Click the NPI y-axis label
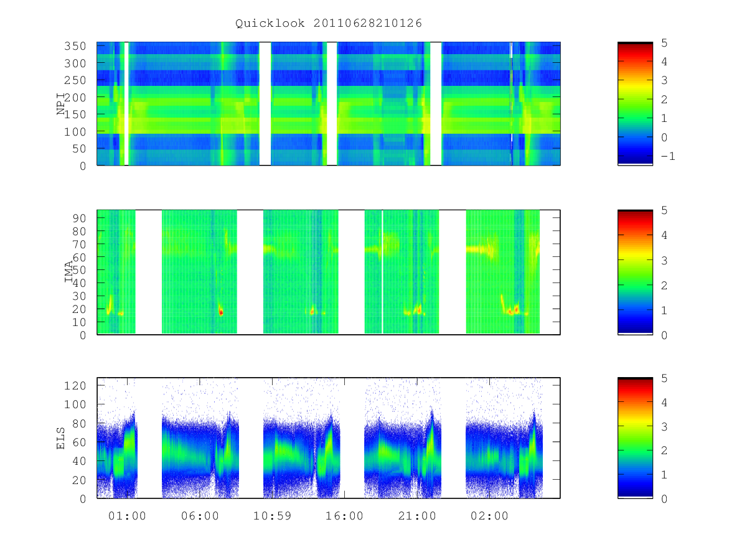 [62, 104]
